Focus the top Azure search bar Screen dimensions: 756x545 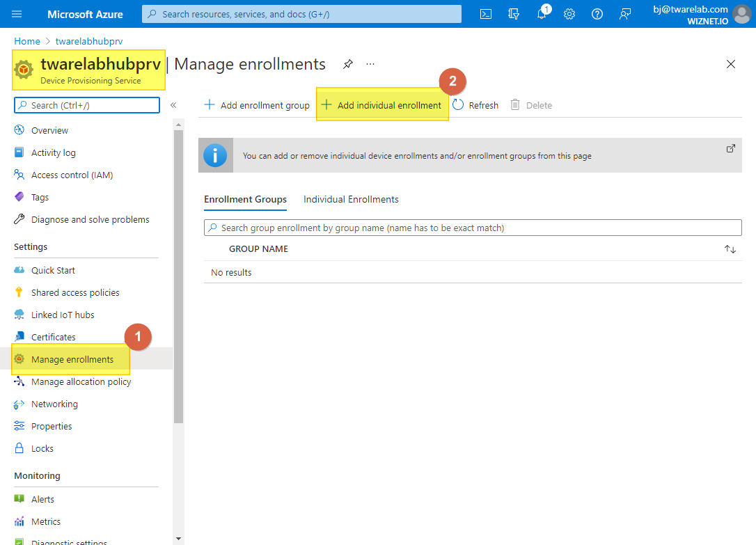[x=301, y=14]
